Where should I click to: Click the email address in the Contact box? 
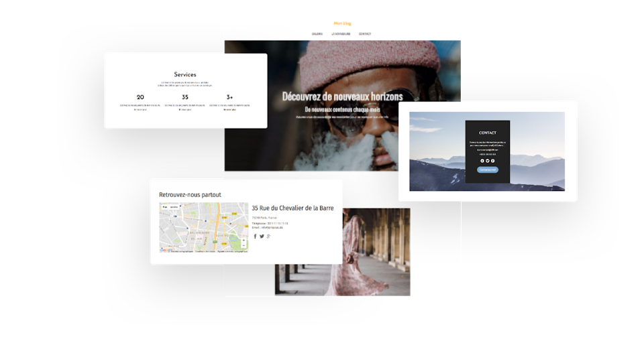[x=488, y=150]
